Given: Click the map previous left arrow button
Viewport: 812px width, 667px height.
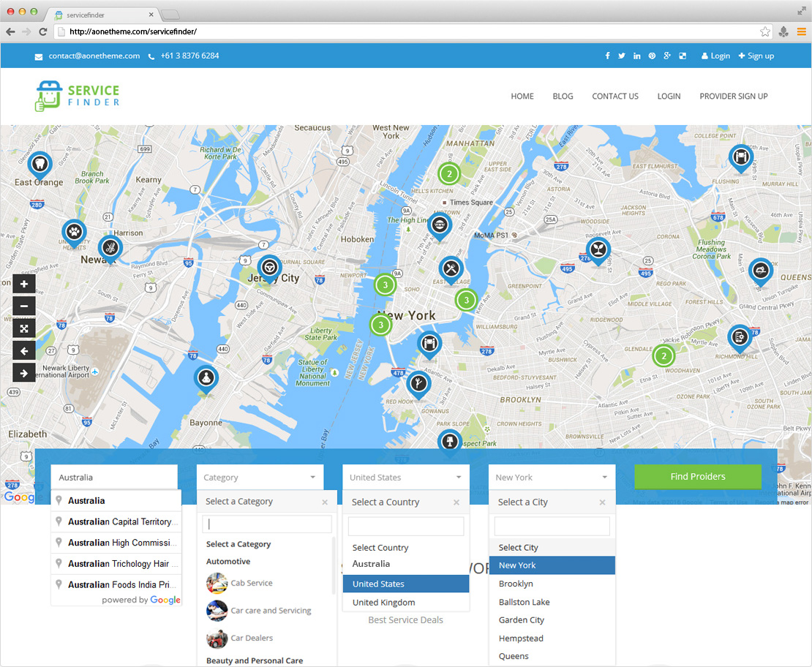Looking at the screenshot, I should coord(24,351).
